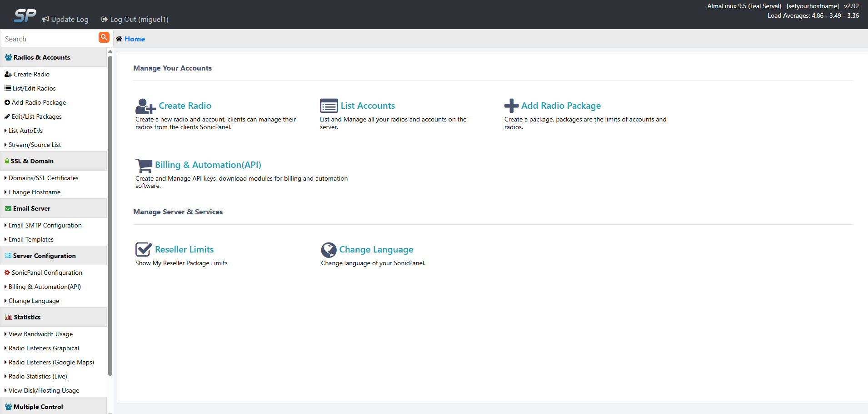Click the list icon by List/Edit Radios
The height and width of the screenshot is (414, 868).
(x=8, y=88)
